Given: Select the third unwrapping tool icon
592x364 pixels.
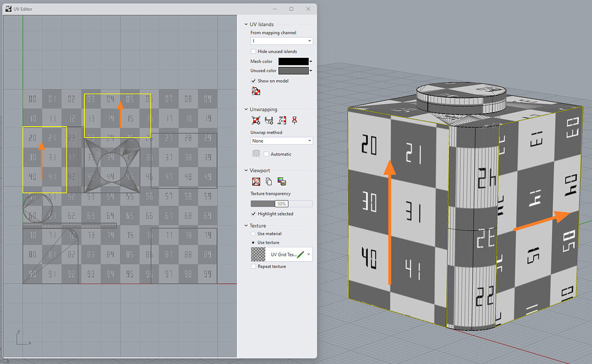Looking at the screenshot, I should click(282, 119).
